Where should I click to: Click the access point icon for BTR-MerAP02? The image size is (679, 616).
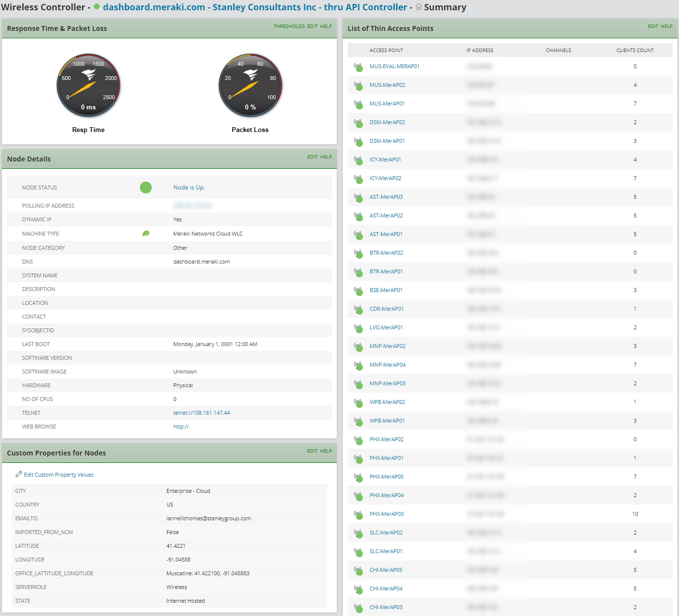click(x=358, y=253)
